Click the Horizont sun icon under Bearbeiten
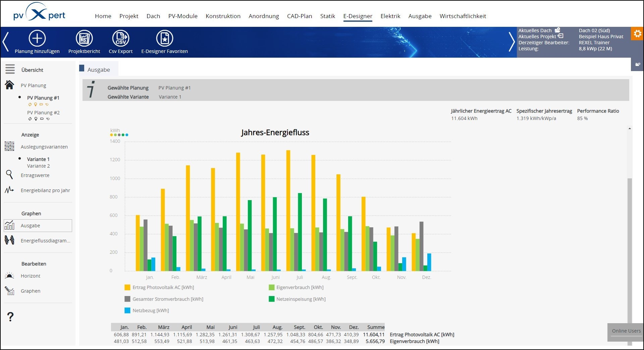 tap(10, 276)
